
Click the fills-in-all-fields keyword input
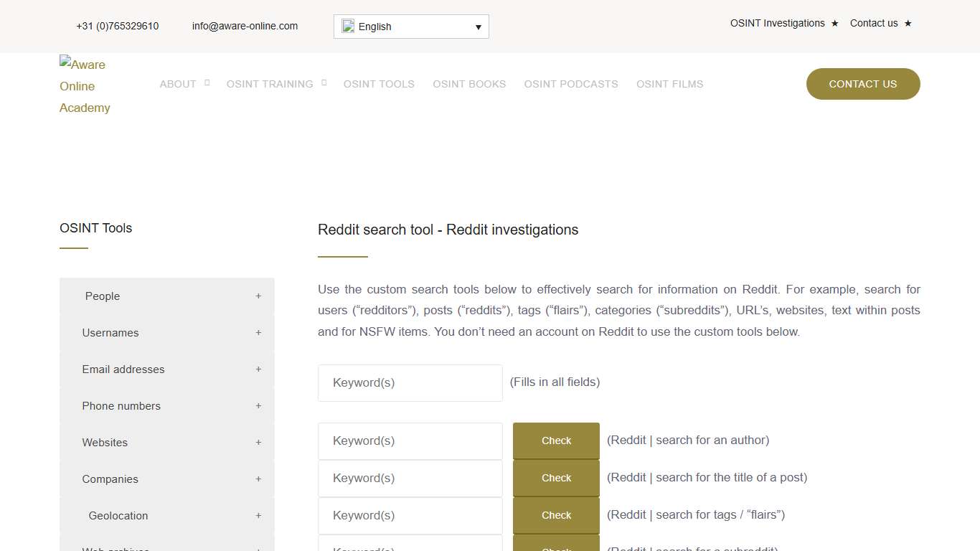410,382
